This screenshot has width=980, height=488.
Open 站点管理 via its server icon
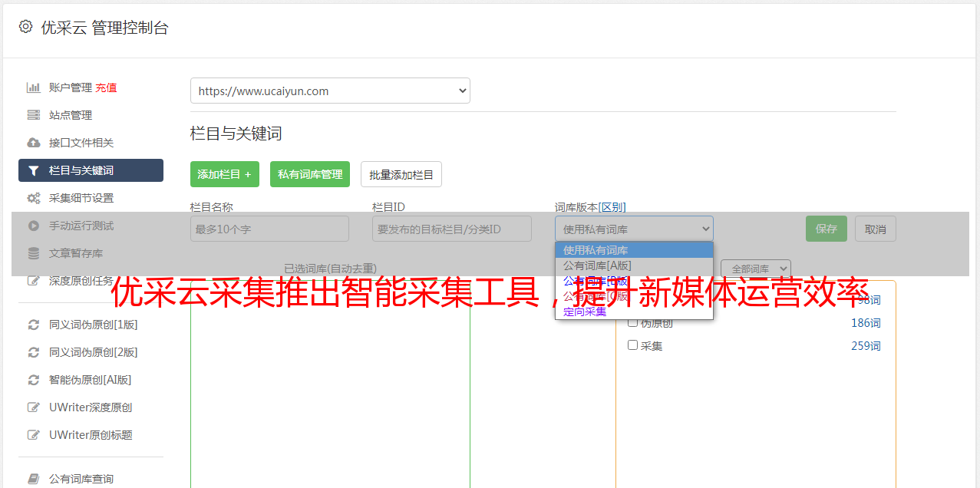[34, 115]
